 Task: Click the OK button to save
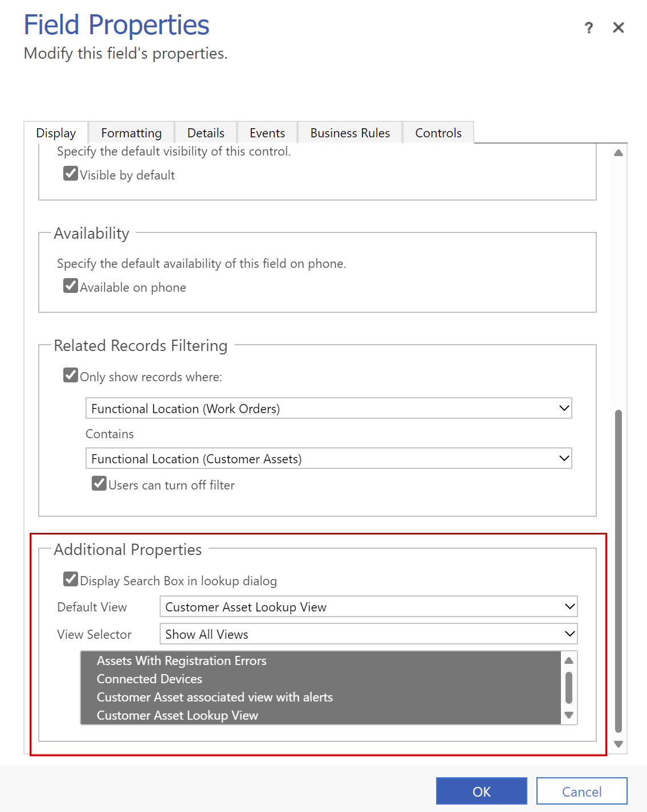(x=481, y=791)
